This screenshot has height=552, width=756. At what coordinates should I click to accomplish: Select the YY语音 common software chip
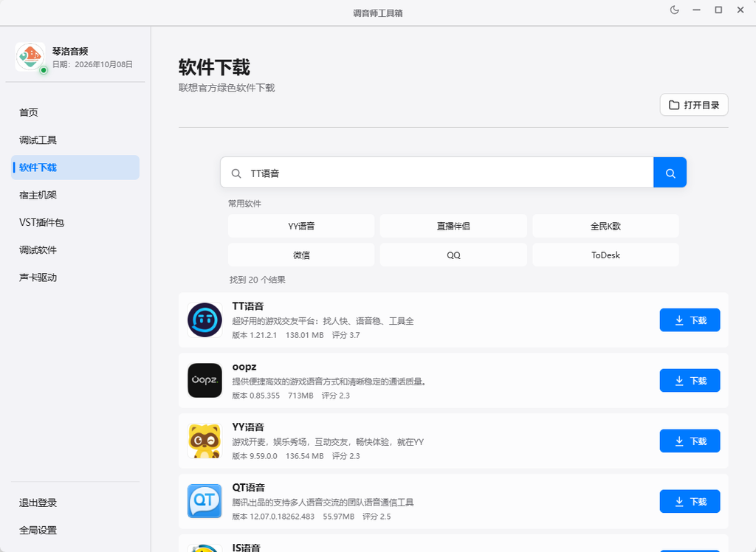point(301,226)
